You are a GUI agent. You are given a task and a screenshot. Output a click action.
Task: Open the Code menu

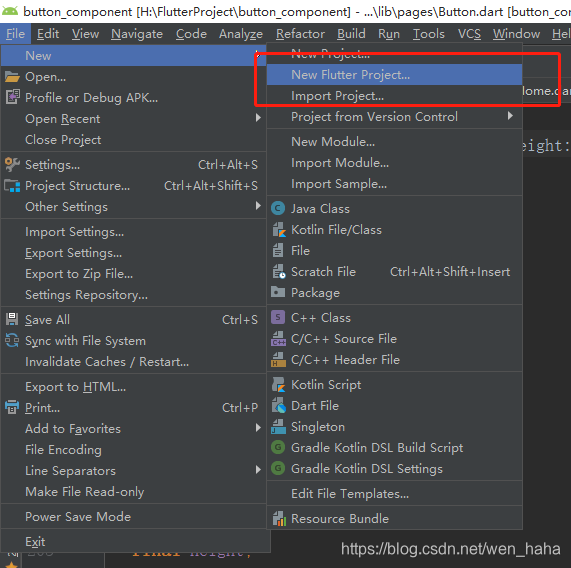191,34
